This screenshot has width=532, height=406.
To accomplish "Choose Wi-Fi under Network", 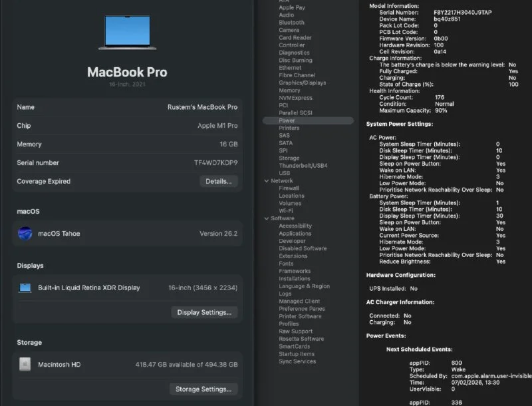I will pyautogui.click(x=286, y=210).
